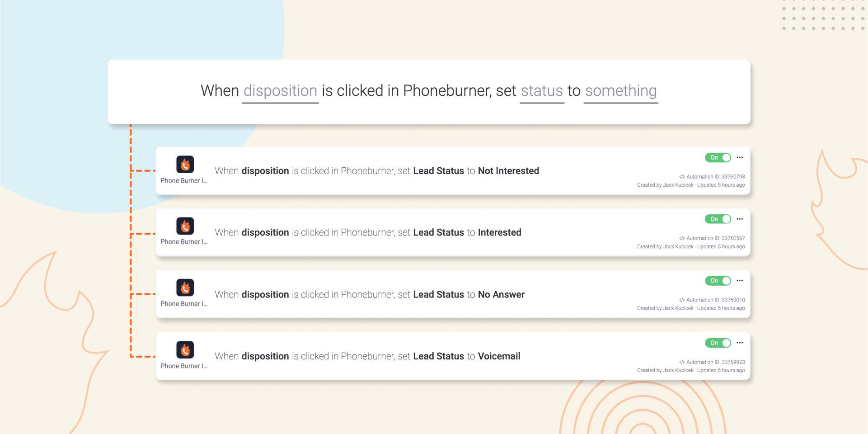
Task: Open three-dot menu for No Answer automation
Action: pyautogui.click(x=740, y=281)
